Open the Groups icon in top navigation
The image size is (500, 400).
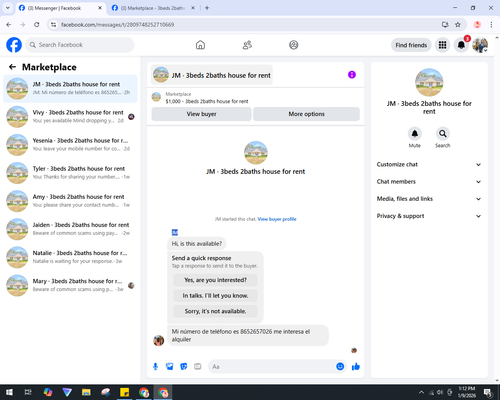click(294, 45)
